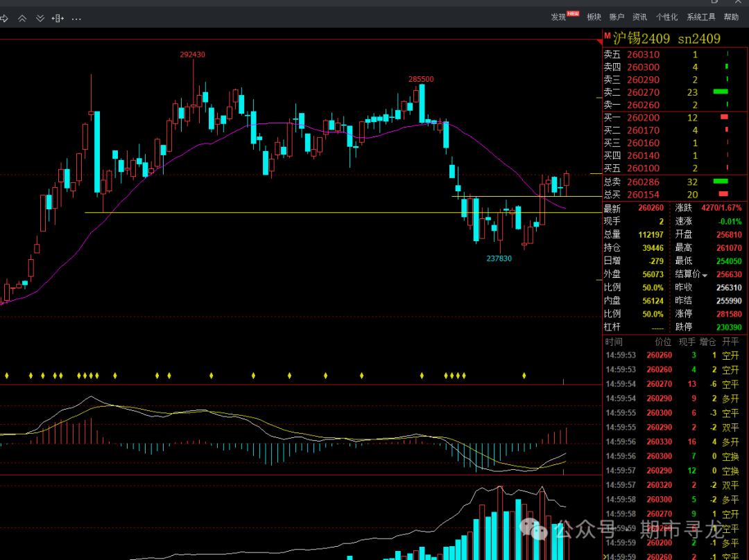Click the 285500 peak price label
749x560 pixels.
click(421, 79)
